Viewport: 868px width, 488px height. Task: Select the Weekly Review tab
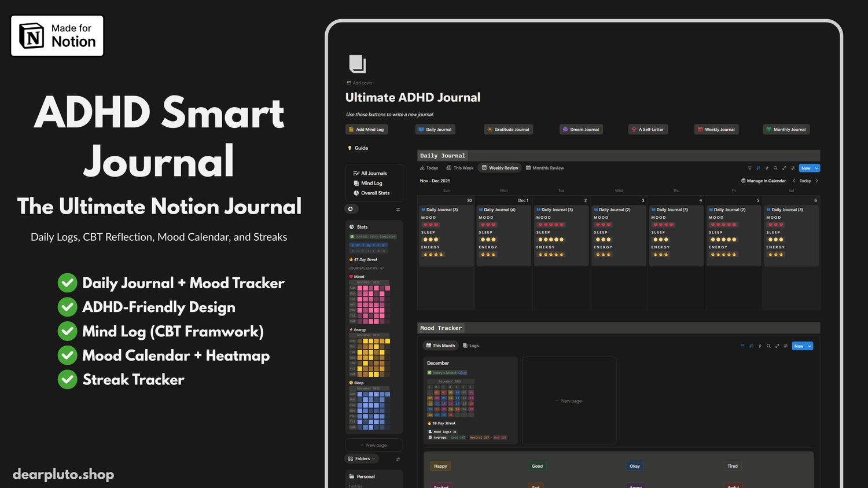click(x=500, y=168)
